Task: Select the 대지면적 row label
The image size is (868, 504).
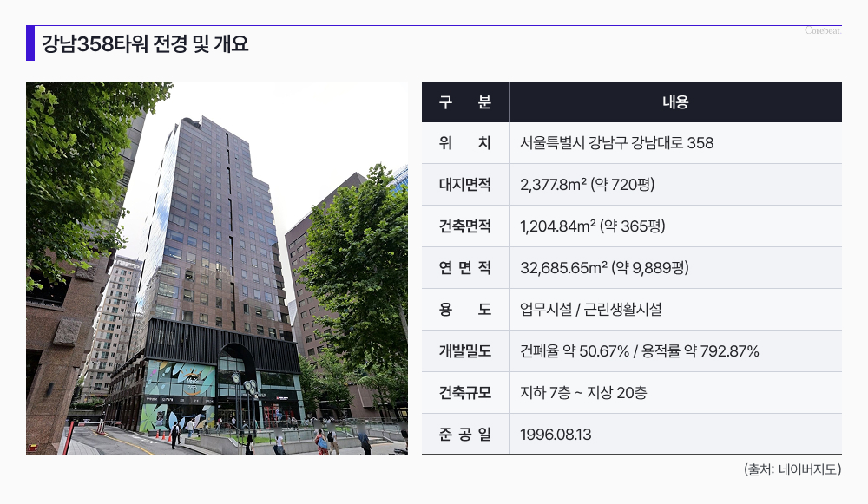Action: (x=465, y=185)
